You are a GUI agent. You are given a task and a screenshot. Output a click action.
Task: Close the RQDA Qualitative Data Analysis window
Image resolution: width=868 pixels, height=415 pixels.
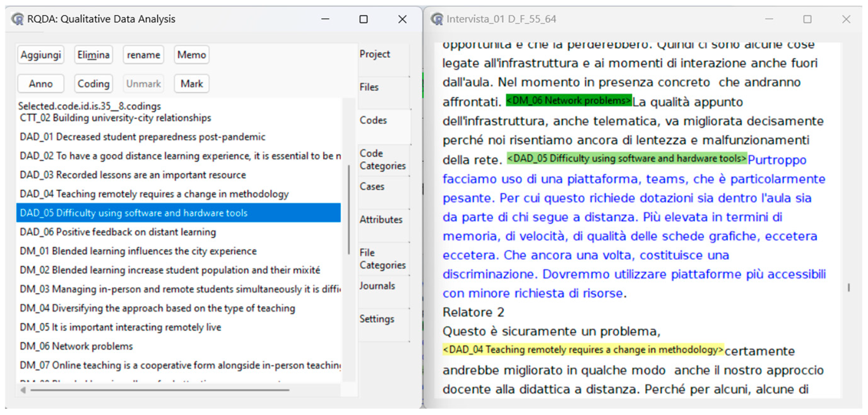pyautogui.click(x=402, y=19)
